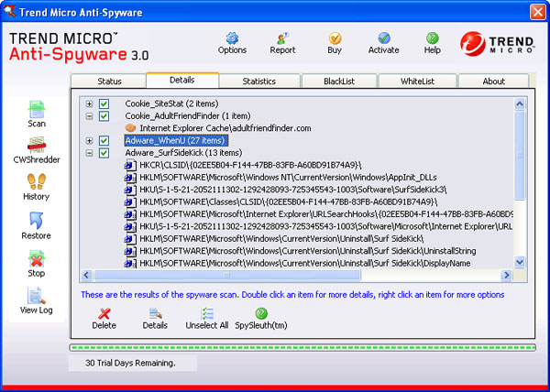Screen dimensions: 550x392
Task: Open View Log from the sidebar
Action: tap(37, 296)
